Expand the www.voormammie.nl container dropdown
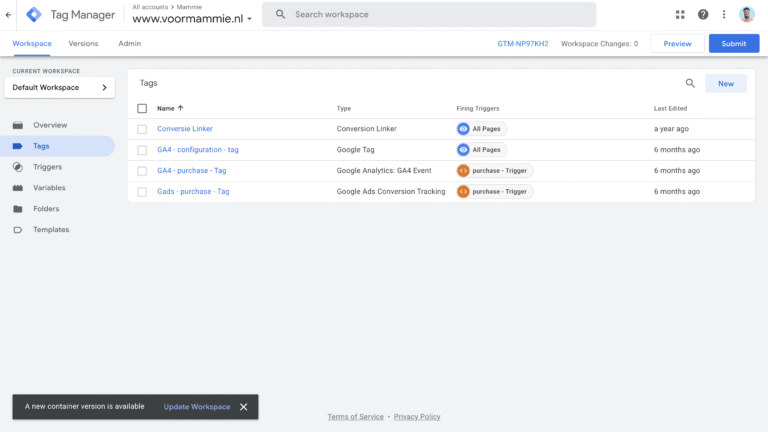Viewport: 768px width, 432px height. [249, 19]
